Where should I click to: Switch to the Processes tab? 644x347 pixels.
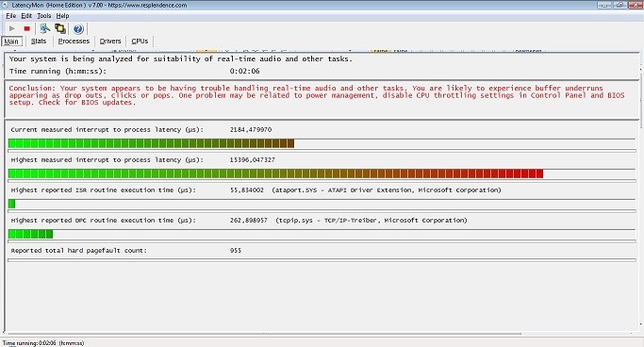tap(74, 41)
